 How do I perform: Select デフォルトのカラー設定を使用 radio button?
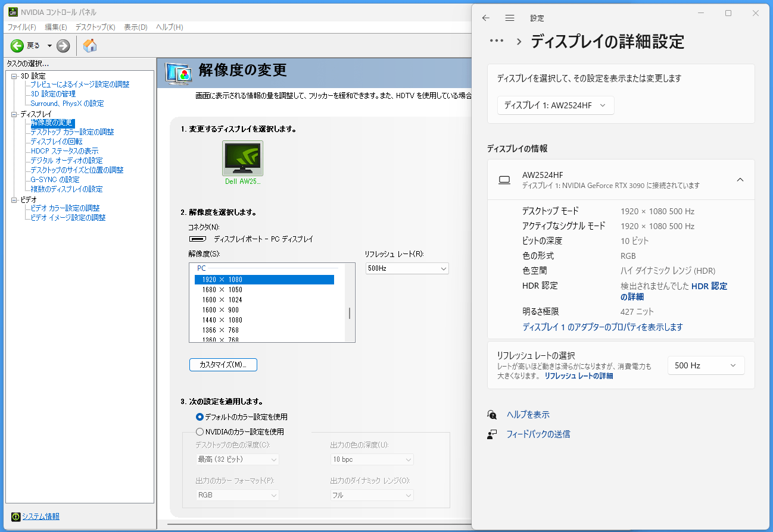[x=200, y=417]
